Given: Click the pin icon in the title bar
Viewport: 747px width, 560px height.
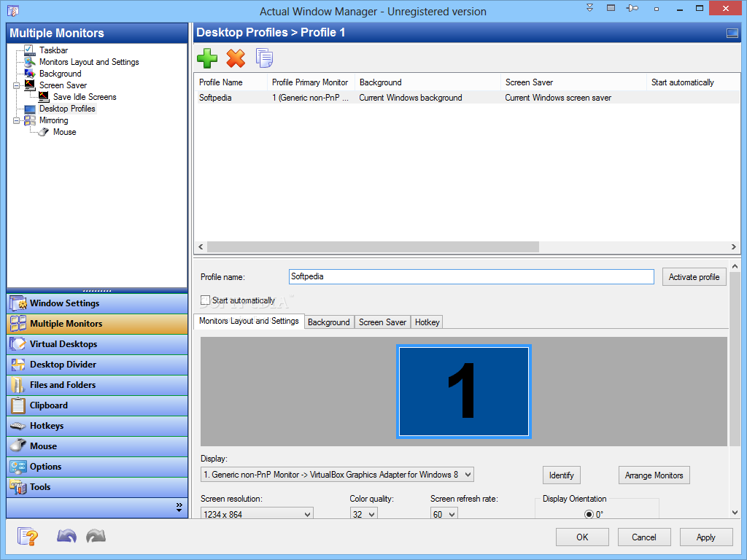Looking at the screenshot, I should click(632, 8).
